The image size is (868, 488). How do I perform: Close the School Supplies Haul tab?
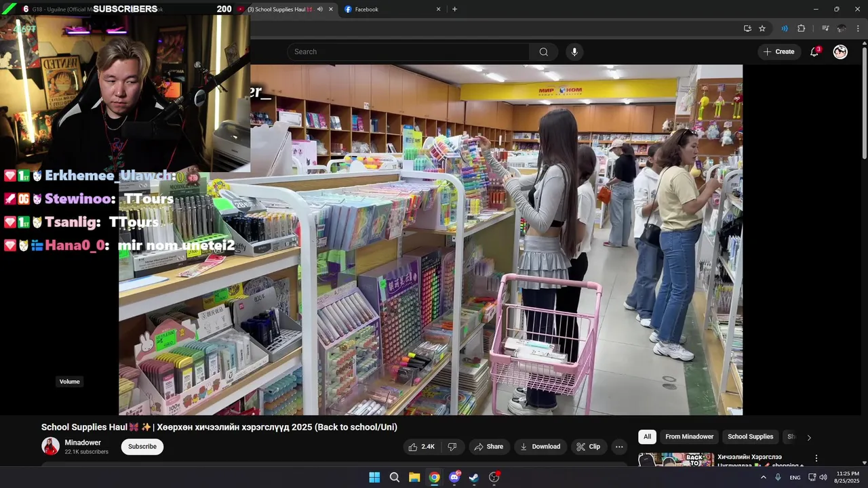coord(331,9)
